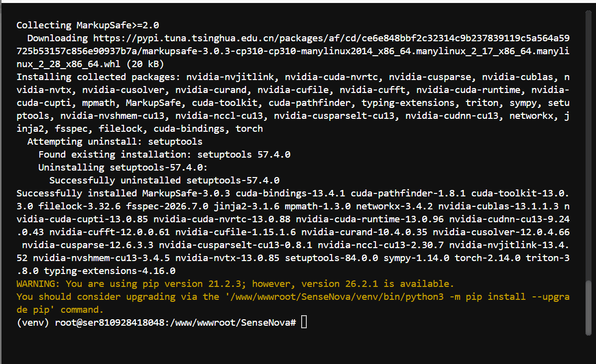Screen dimensions: 596x364
Task: Click 'root@ser810928418048' in the shell prompt
Action: coord(110,323)
